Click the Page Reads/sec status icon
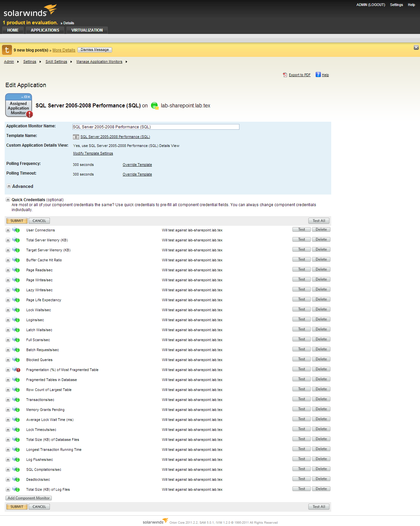Image resolution: width=420 pixels, height=526 pixels. click(x=16, y=270)
